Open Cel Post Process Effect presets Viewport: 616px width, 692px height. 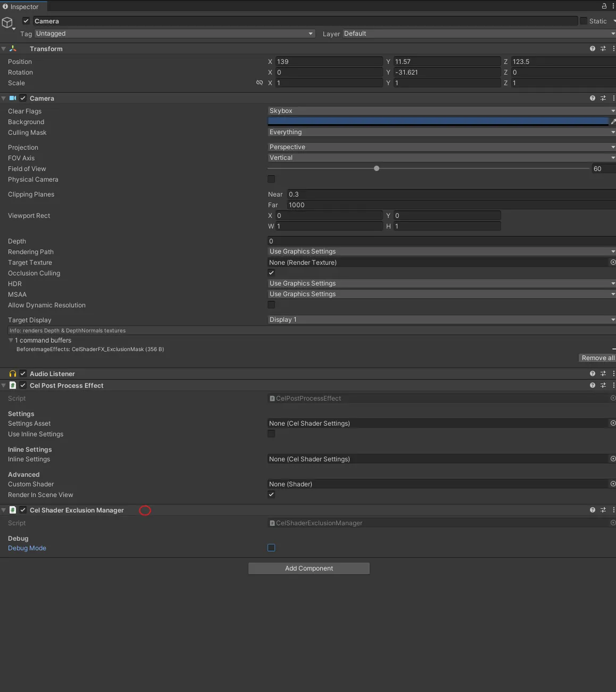[x=603, y=385]
